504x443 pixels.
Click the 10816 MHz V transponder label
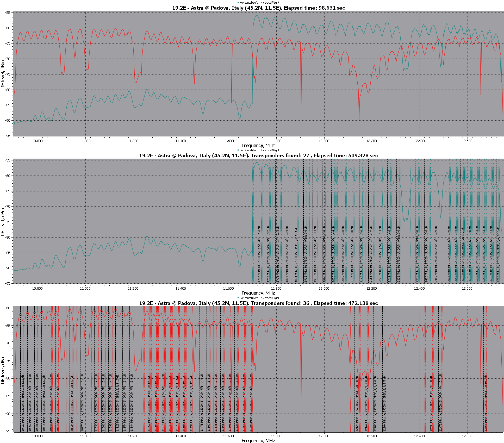(44, 403)
